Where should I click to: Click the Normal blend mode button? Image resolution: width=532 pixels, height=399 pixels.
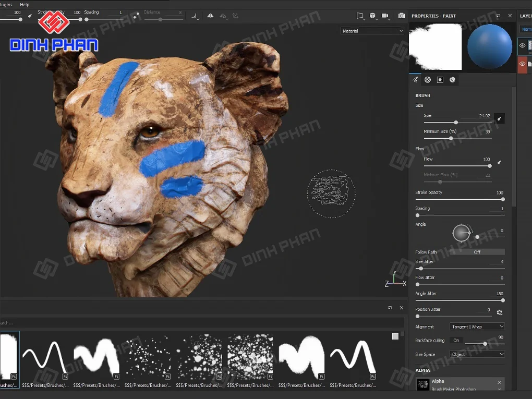pyautogui.click(x=527, y=29)
